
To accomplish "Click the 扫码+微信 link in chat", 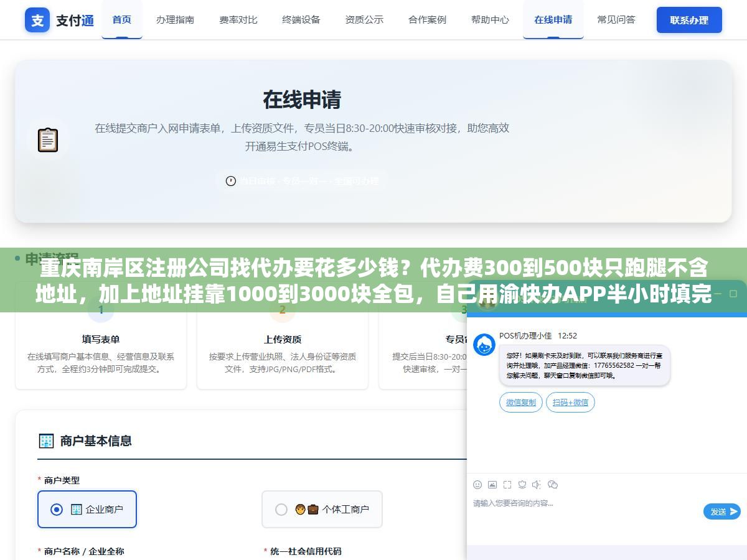I will (x=570, y=403).
